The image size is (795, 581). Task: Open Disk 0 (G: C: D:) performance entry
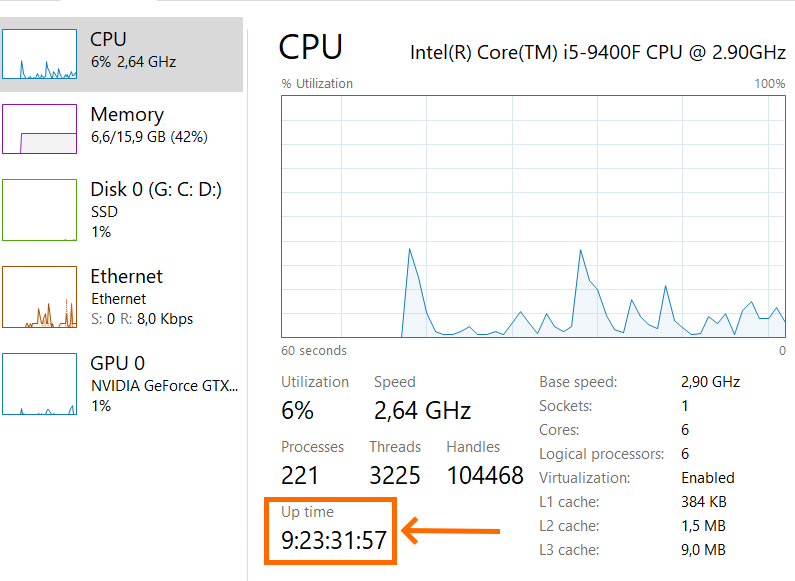(155, 190)
